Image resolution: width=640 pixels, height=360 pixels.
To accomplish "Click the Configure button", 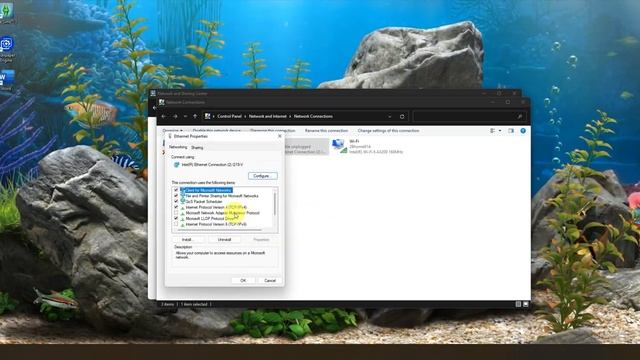I will 262,176.
